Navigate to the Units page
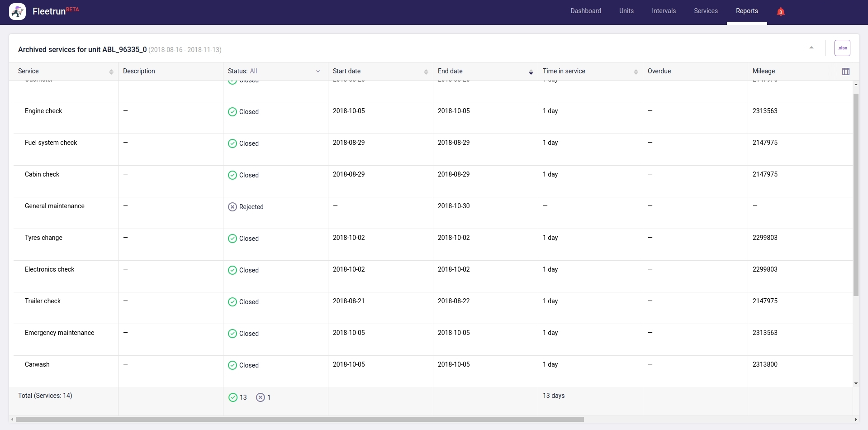 click(x=626, y=11)
